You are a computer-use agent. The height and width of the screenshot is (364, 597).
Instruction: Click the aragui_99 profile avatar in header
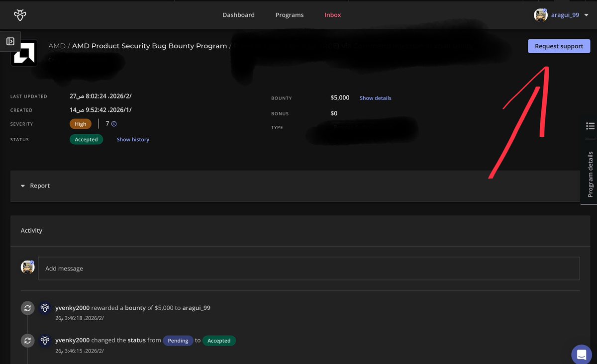[541, 15]
